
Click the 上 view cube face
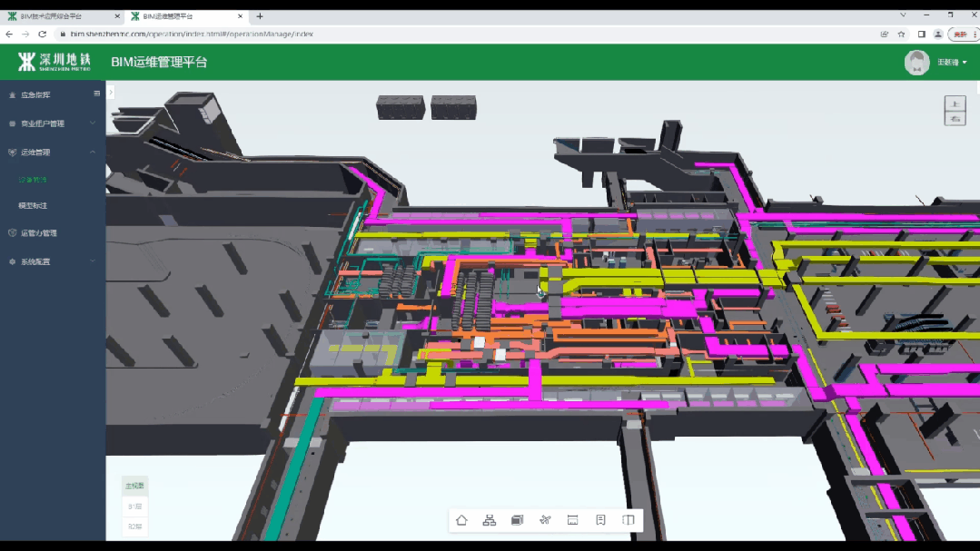click(x=955, y=103)
